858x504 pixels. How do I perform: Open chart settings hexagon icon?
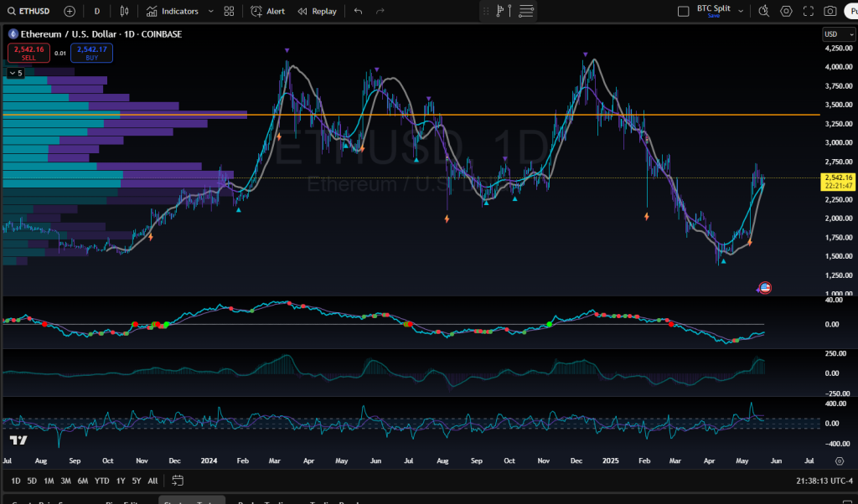786,11
